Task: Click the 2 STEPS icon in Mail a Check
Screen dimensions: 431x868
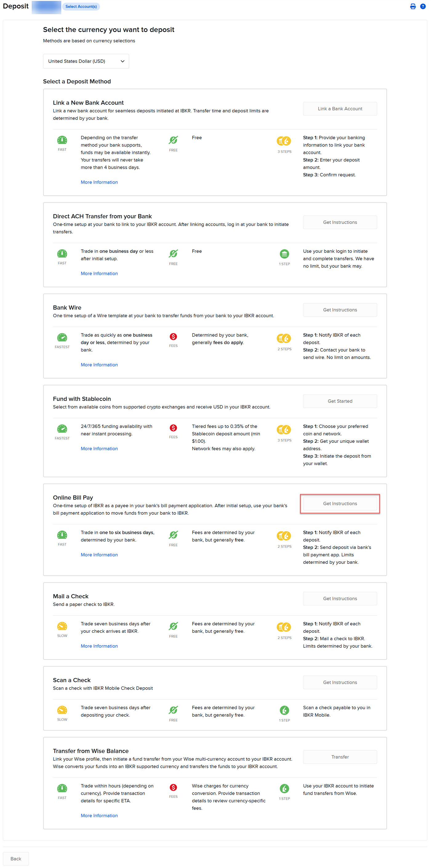Action: 284,627
